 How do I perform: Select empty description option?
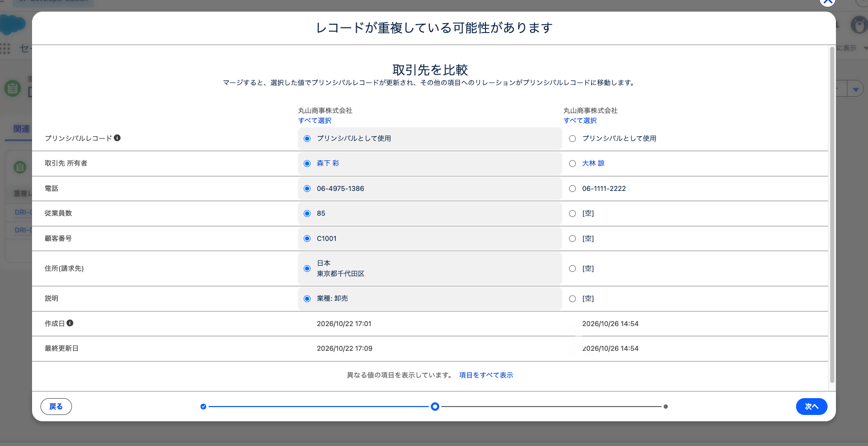[573, 299]
